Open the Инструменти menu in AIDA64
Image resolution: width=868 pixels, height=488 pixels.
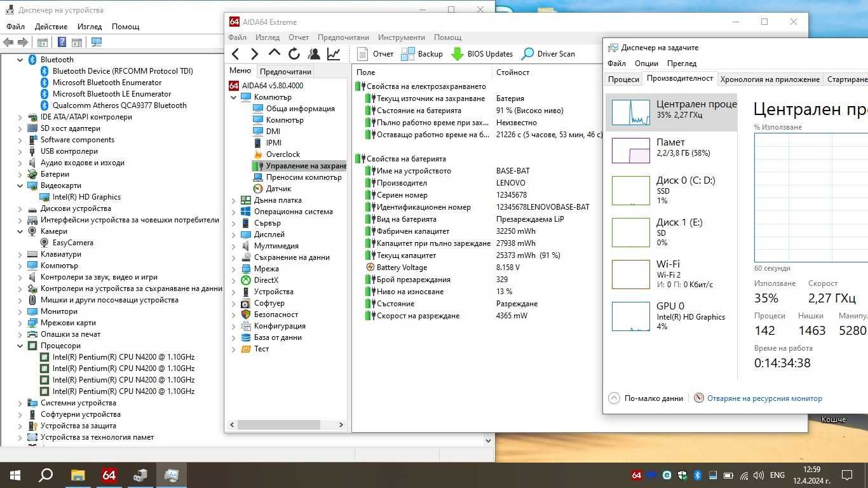tap(401, 37)
